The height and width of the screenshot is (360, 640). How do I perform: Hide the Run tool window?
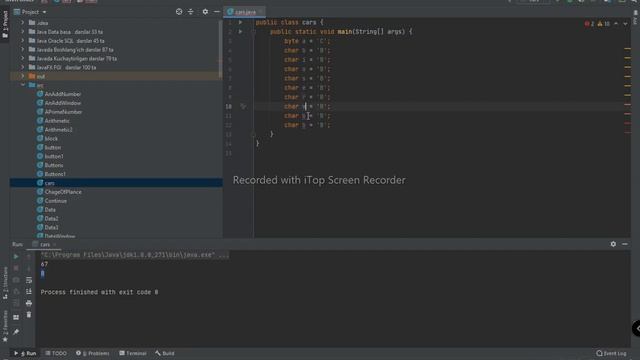pyautogui.click(x=625, y=244)
